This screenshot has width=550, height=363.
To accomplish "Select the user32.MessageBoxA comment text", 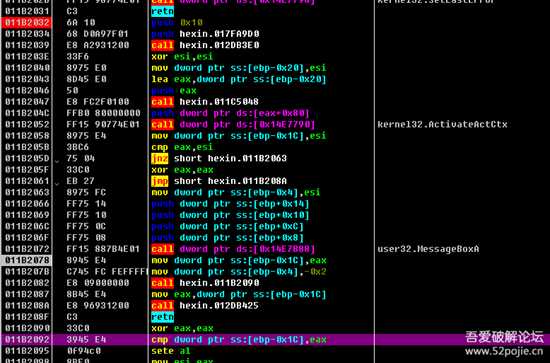I will click(x=428, y=249).
